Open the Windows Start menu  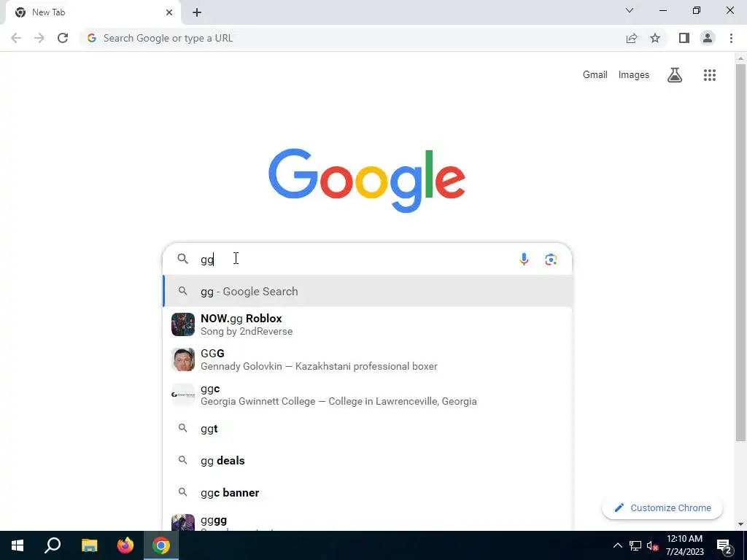coord(18,545)
